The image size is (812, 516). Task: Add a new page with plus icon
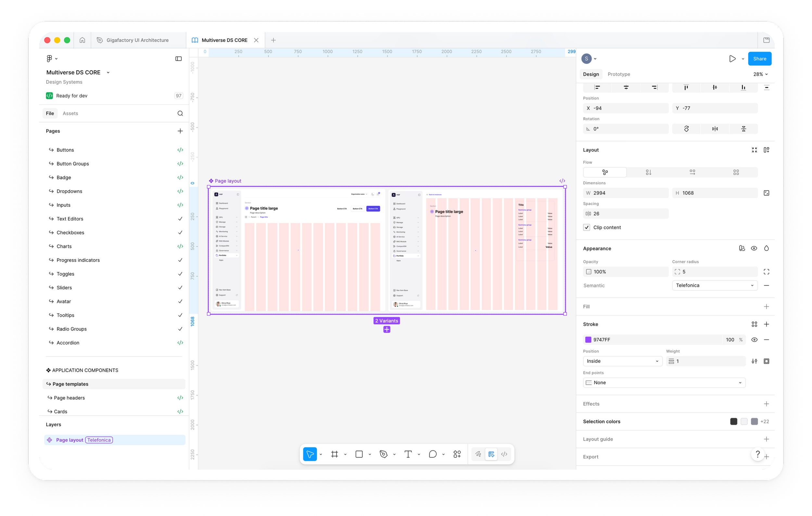(180, 131)
